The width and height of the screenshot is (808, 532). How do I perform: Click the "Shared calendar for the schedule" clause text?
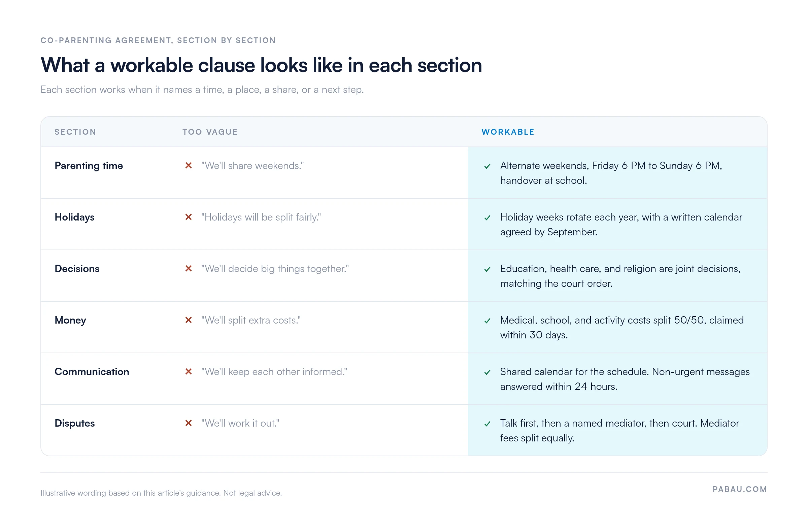(x=625, y=379)
